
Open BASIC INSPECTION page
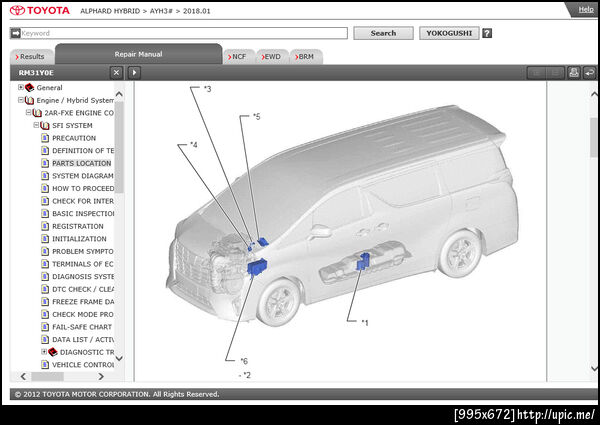[83, 213]
